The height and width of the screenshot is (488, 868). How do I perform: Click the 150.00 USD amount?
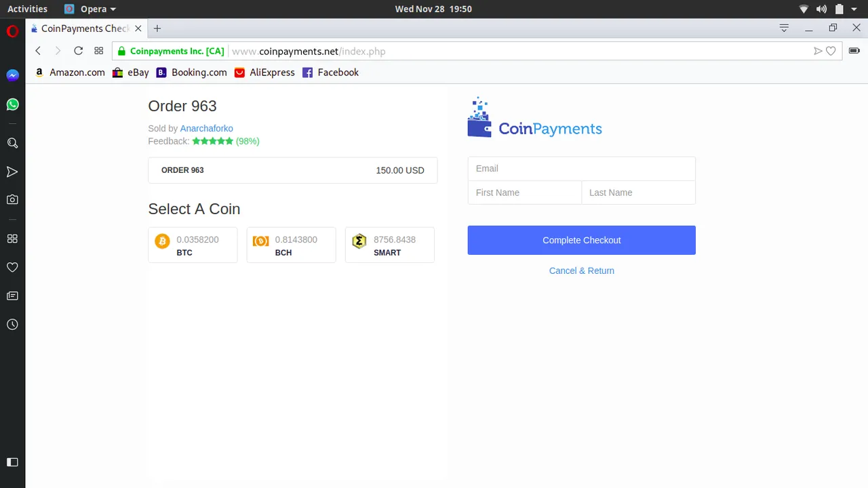coord(400,170)
